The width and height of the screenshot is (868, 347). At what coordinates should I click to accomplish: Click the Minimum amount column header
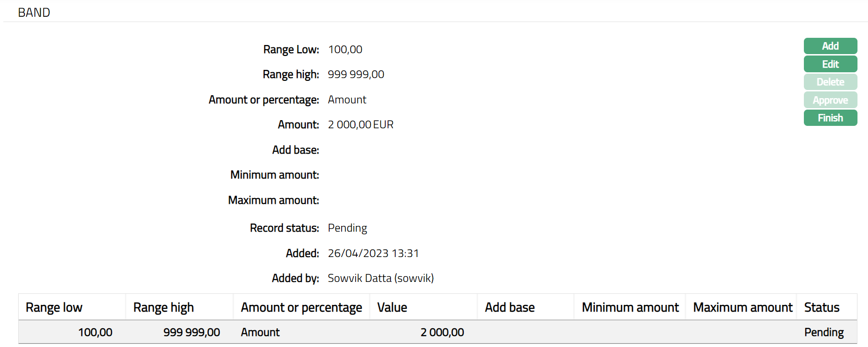click(x=630, y=307)
